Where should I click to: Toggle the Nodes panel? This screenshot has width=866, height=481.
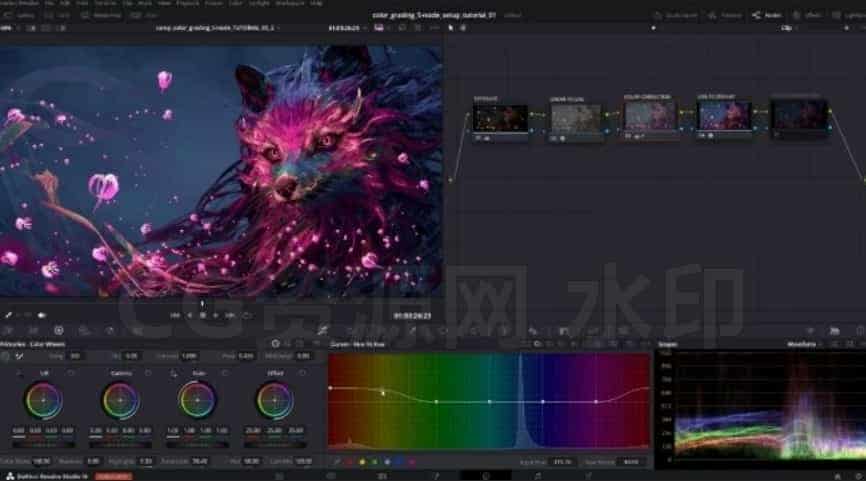click(x=767, y=15)
